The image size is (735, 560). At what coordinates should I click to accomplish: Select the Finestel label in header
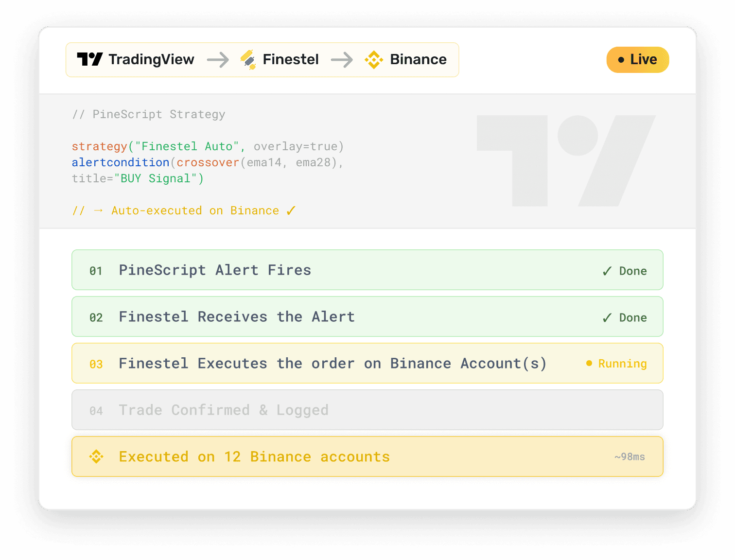(x=291, y=59)
